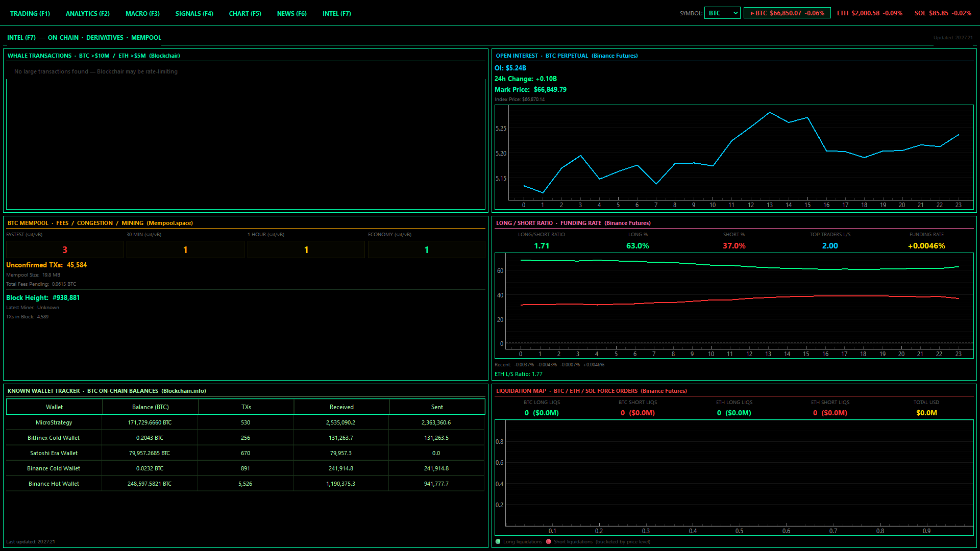Click the green Long liquidations legend dot
This screenshot has height=551, width=980.
tap(498, 542)
